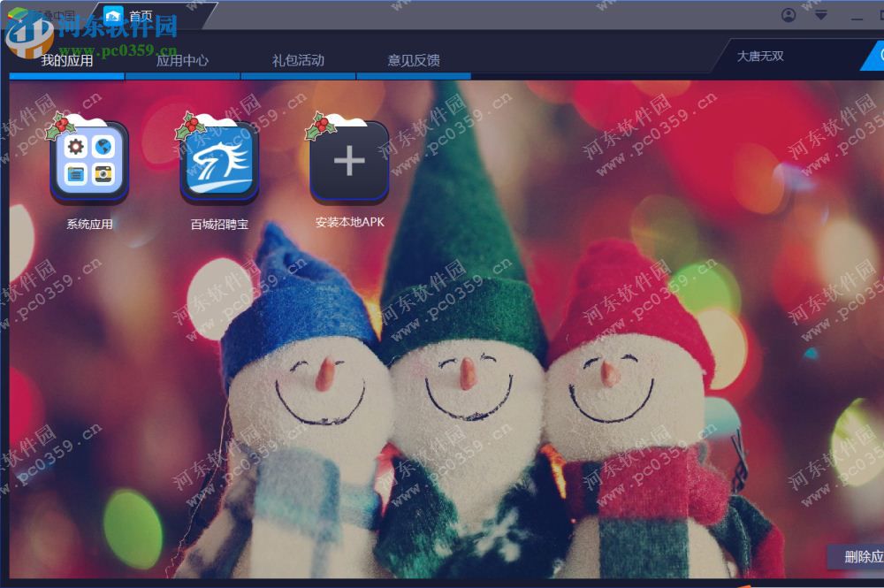Open the 应用中心 tab
This screenshot has width=884, height=588.
(183, 60)
